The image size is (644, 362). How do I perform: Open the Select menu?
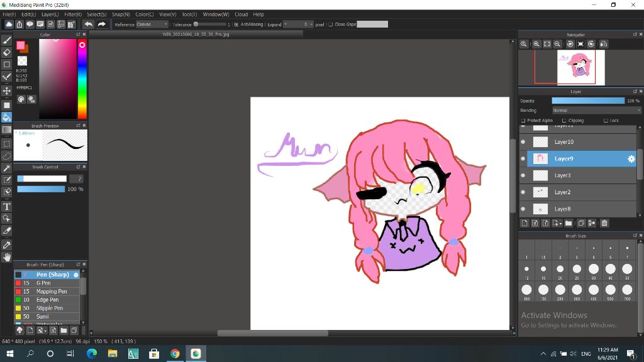pyautogui.click(x=96, y=14)
